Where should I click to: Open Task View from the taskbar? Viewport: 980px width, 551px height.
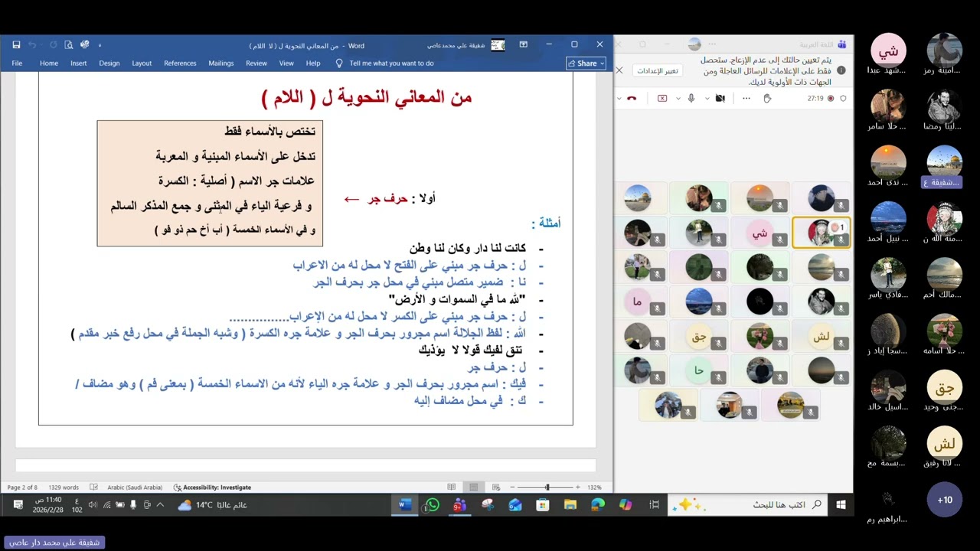point(654,504)
